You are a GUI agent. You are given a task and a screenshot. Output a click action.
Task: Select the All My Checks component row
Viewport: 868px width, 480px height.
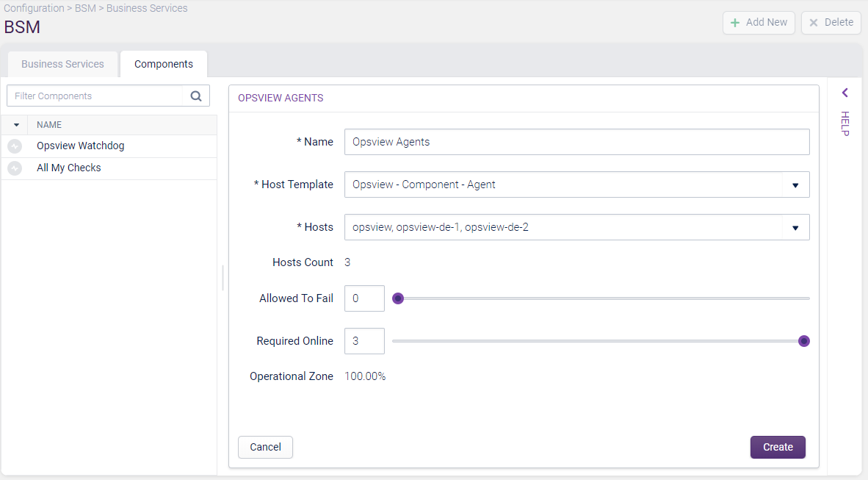pos(109,168)
